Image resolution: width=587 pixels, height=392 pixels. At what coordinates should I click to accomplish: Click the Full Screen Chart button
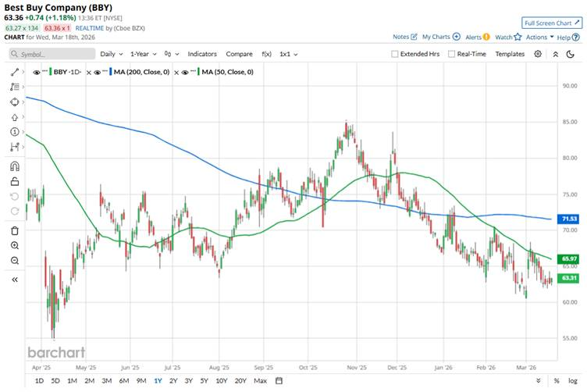[551, 23]
